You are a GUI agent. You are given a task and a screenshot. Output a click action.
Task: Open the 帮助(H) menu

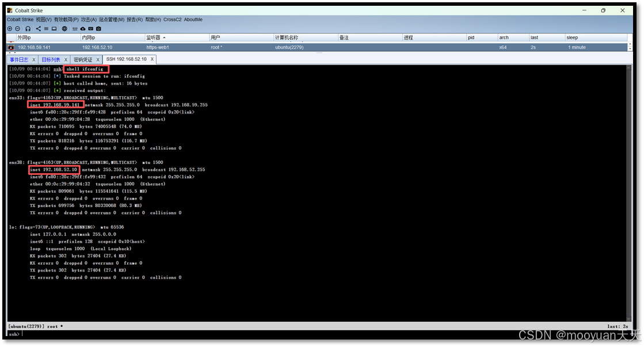click(153, 20)
